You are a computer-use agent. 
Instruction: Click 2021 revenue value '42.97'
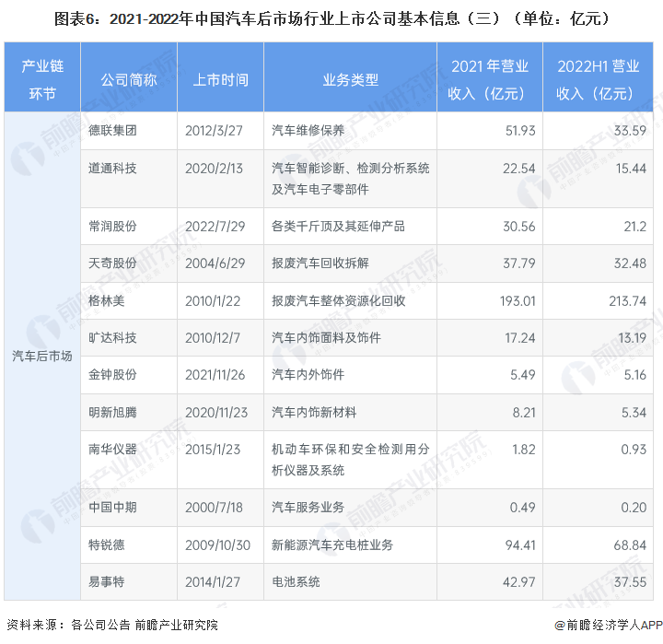tap(518, 581)
